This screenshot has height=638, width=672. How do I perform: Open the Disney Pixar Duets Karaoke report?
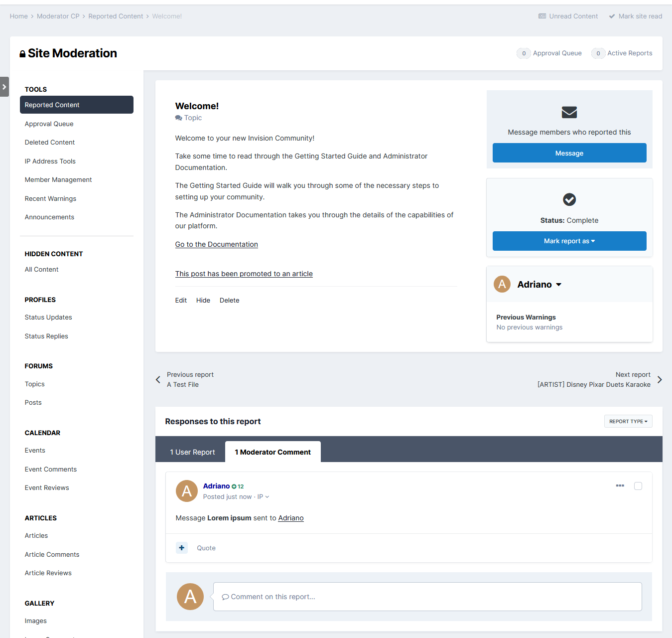[594, 385]
